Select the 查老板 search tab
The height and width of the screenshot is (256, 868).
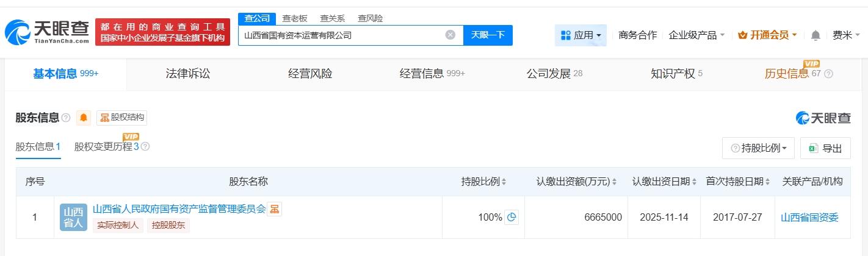(295, 18)
